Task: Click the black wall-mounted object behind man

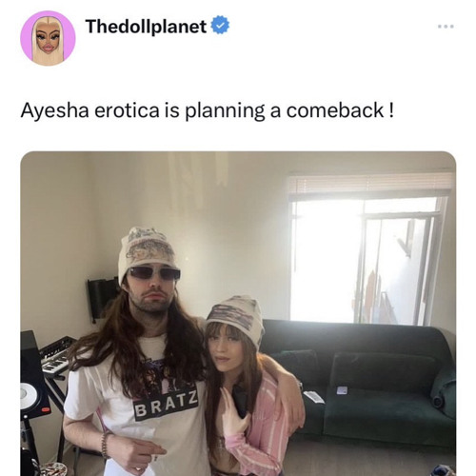Action: (102, 298)
